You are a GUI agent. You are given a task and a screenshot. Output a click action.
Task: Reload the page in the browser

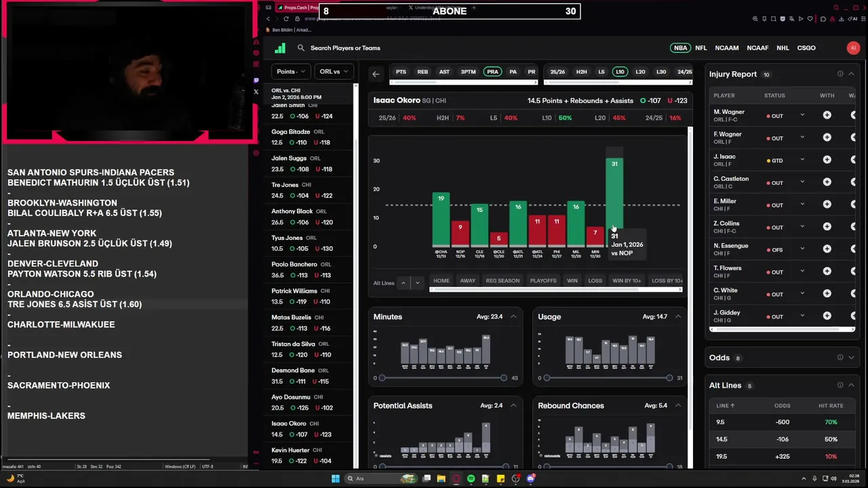click(x=286, y=19)
